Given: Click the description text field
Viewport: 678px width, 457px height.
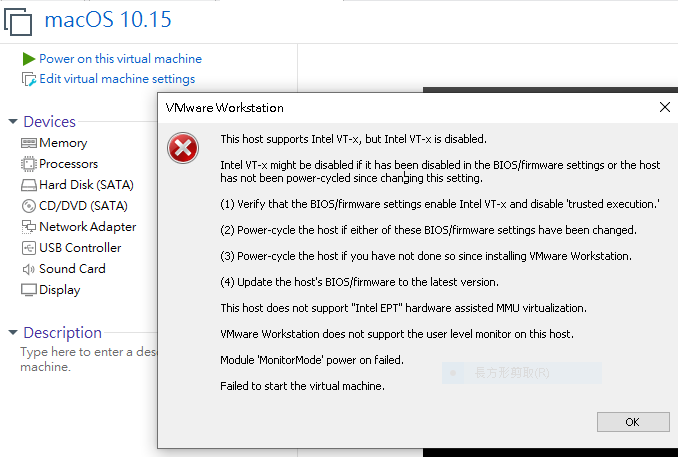Looking at the screenshot, I should (x=88, y=359).
